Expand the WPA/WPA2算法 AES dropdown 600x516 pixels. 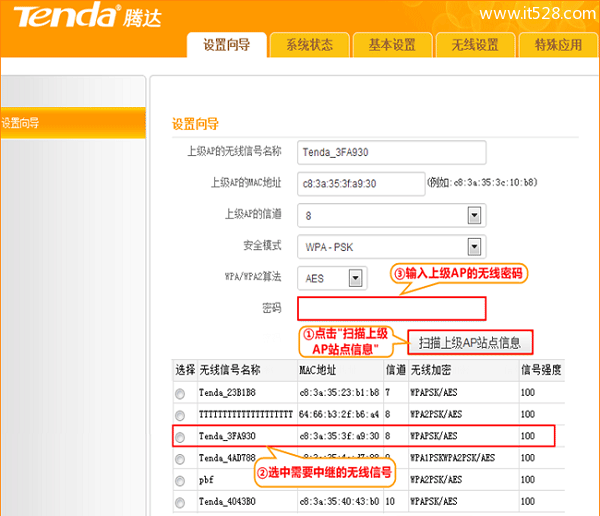(x=355, y=278)
